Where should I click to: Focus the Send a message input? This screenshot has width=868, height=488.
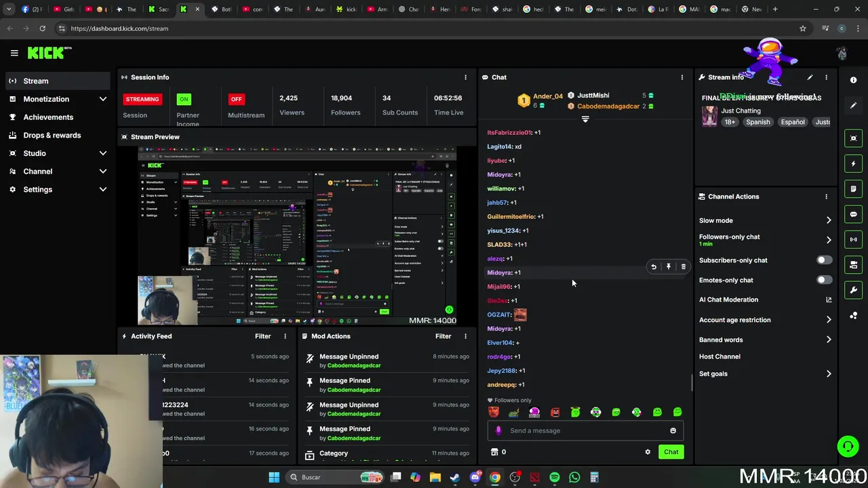[585, 430]
